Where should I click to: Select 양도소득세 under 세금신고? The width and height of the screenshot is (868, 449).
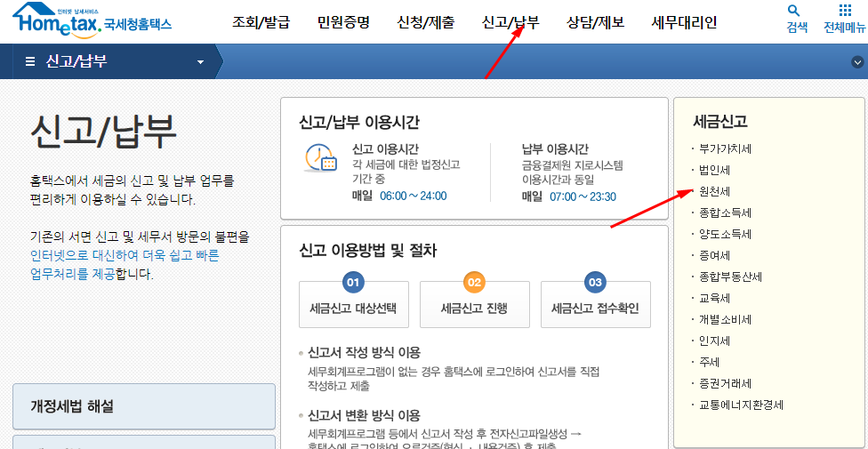click(725, 234)
